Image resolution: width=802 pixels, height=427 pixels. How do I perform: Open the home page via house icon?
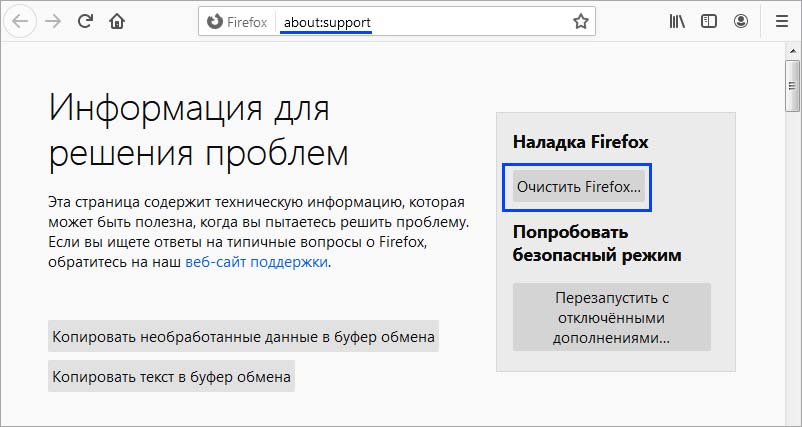[117, 21]
